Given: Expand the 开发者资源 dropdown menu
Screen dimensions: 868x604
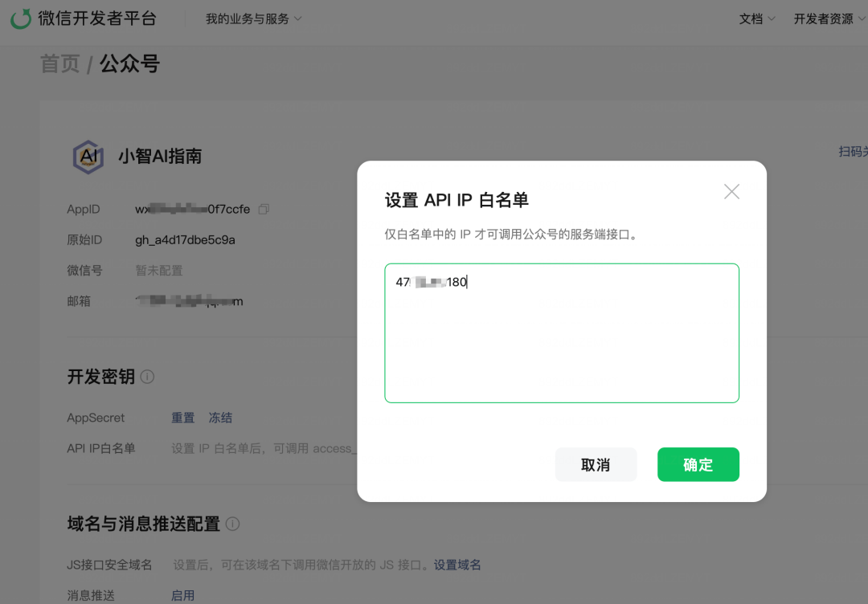Looking at the screenshot, I should pos(829,18).
